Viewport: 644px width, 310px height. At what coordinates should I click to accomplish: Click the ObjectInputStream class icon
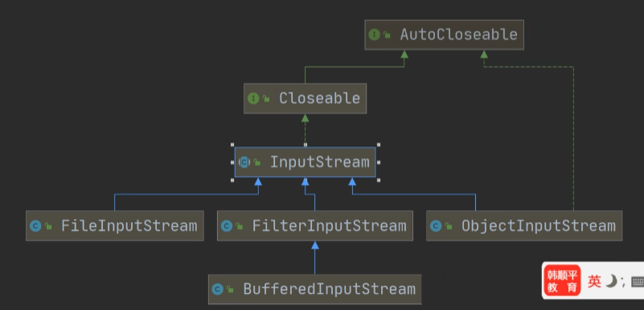point(436,225)
